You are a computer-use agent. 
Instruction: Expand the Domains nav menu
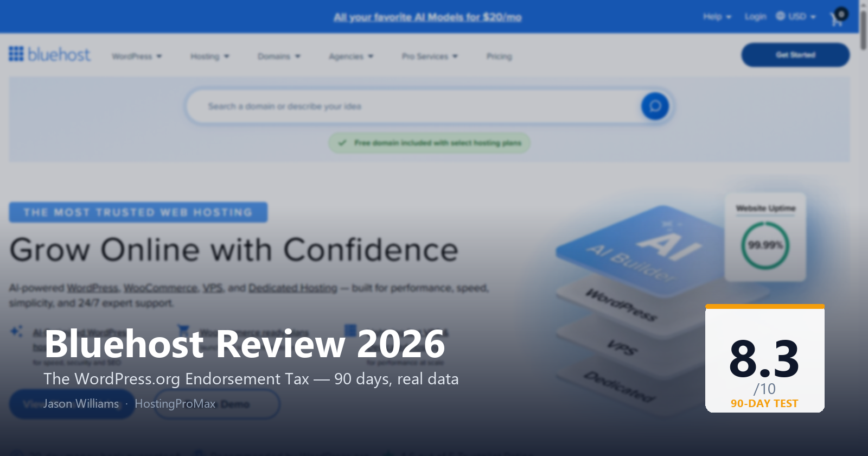pyautogui.click(x=279, y=56)
